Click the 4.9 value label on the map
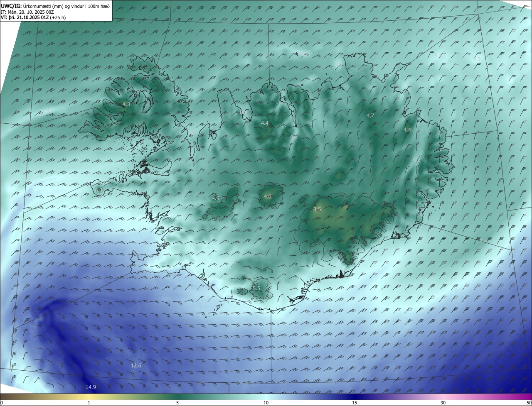Viewport: 532px width, 406px height. pos(215,198)
